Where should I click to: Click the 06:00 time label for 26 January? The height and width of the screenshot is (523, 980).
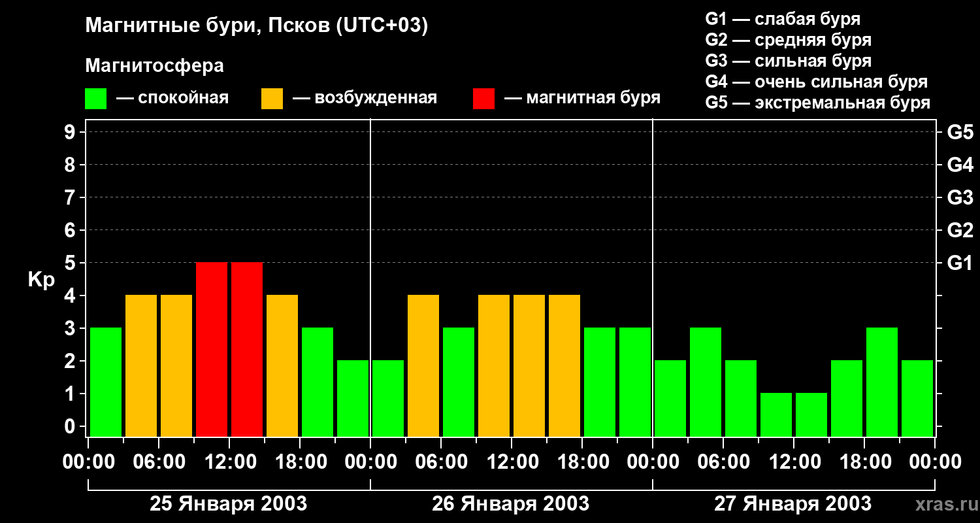pos(441,462)
